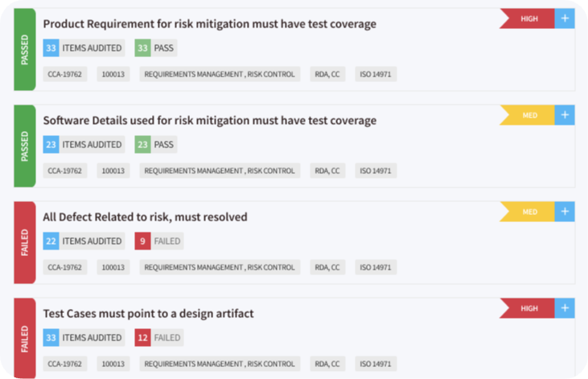Click ISO 14971 tag on Software Details card
Image resolution: width=588 pixels, height=379 pixels.
(x=376, y=171)
